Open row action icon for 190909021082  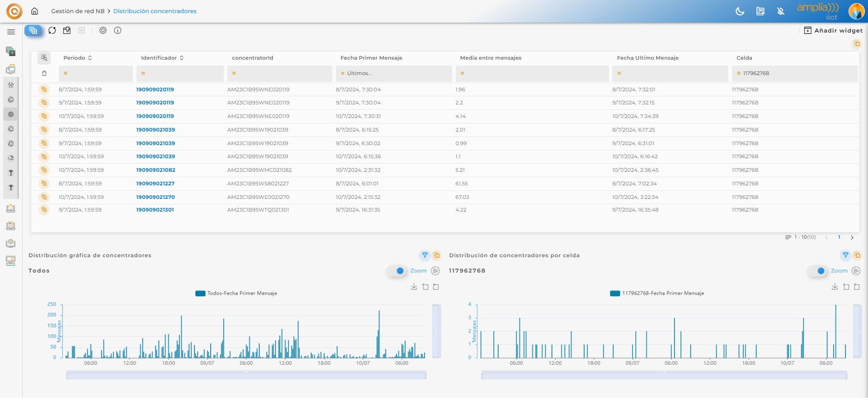coord(44,170)
